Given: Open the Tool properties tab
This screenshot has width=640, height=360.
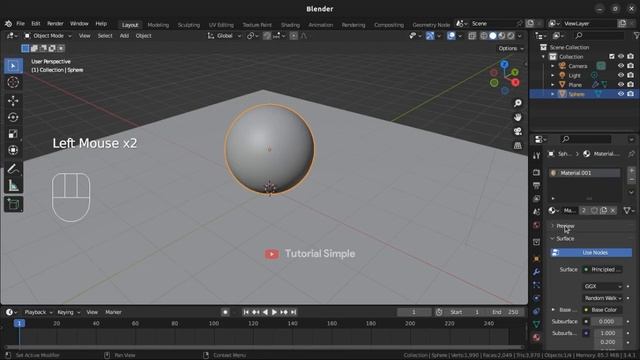Looking at the screenshot, I should pos(536,156).
